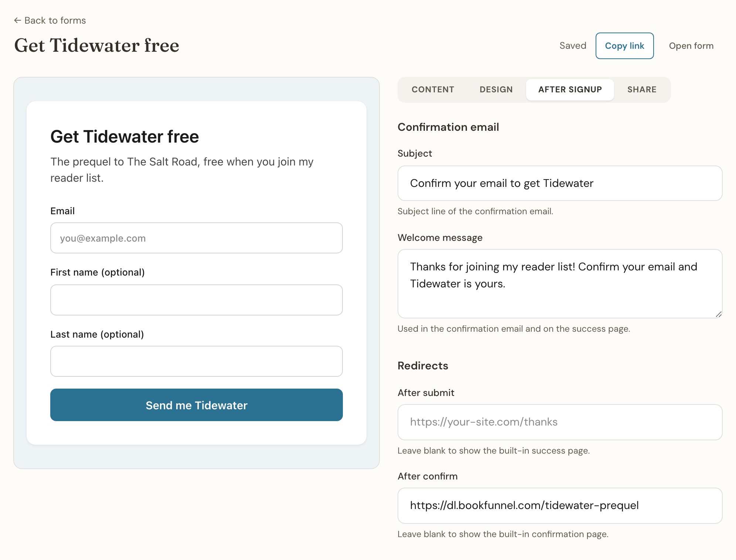
Task: Click the 'Subject line of the confirmation email.' hint
Action: (x=475, y=211)
